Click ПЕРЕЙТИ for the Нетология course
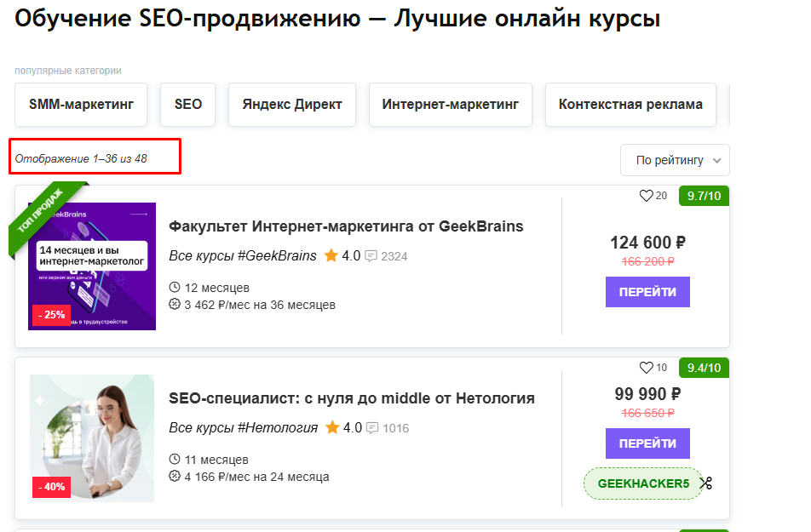The width and height of the screenshot is (811, 532). (647, 443)
